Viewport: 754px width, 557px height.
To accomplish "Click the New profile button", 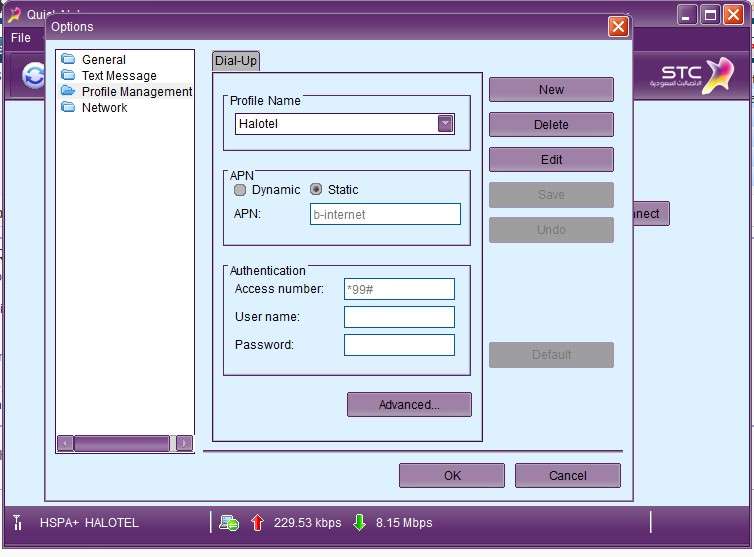I will [x=551, y=90].
